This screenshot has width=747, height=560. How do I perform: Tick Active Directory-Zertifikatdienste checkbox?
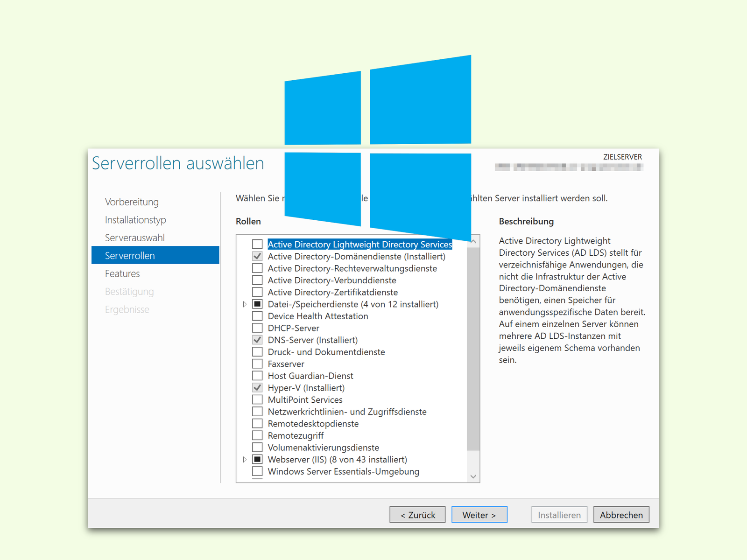257,292
